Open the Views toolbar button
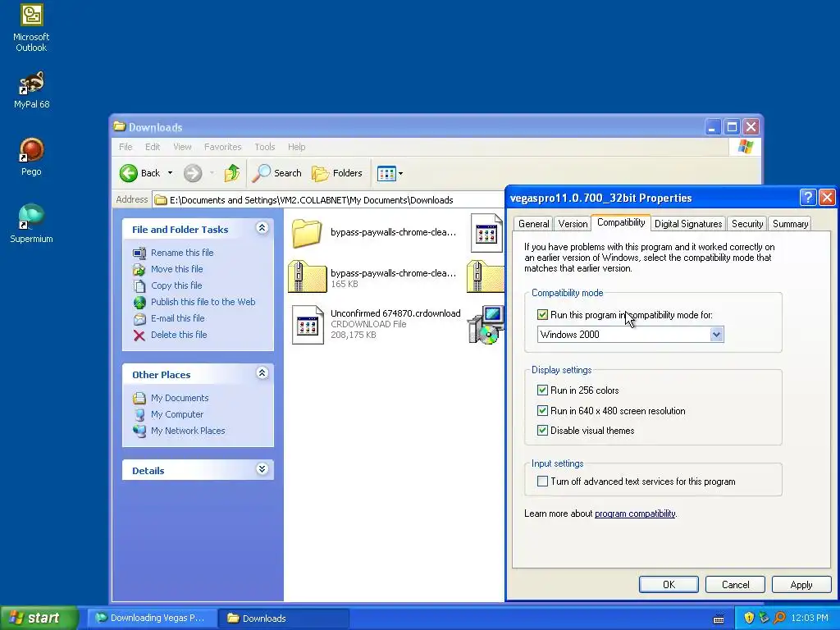Viewport: 840px width, 630px height. point(390,173)
